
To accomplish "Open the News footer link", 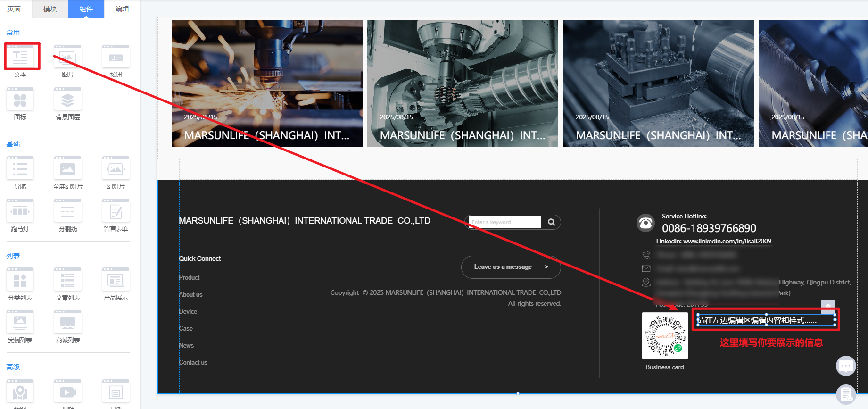I will [186, 345].
